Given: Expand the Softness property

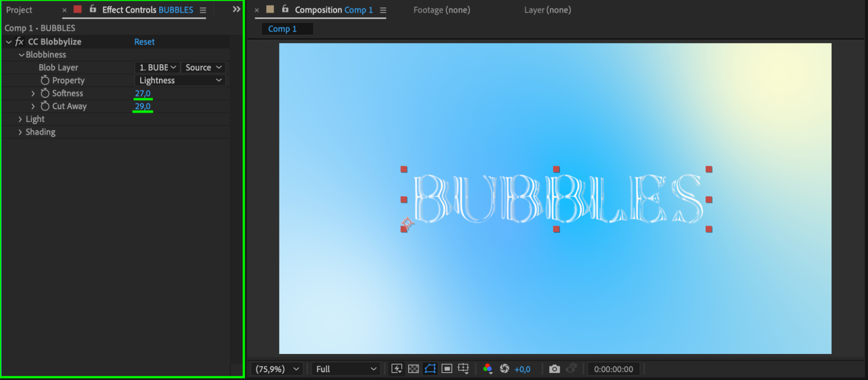Looking at the screenshot, I should point(33,94).
